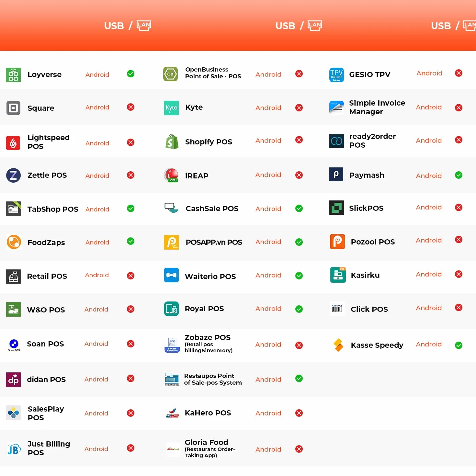
Task: Choose the Gloria Food logo
Action: 173,449
